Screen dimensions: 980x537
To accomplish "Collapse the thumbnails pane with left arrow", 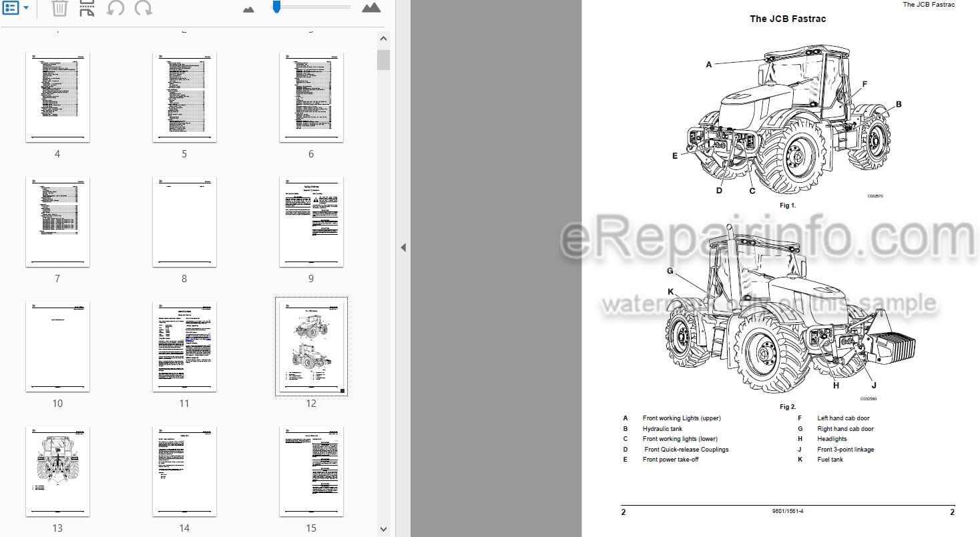I will click(403, 247).
